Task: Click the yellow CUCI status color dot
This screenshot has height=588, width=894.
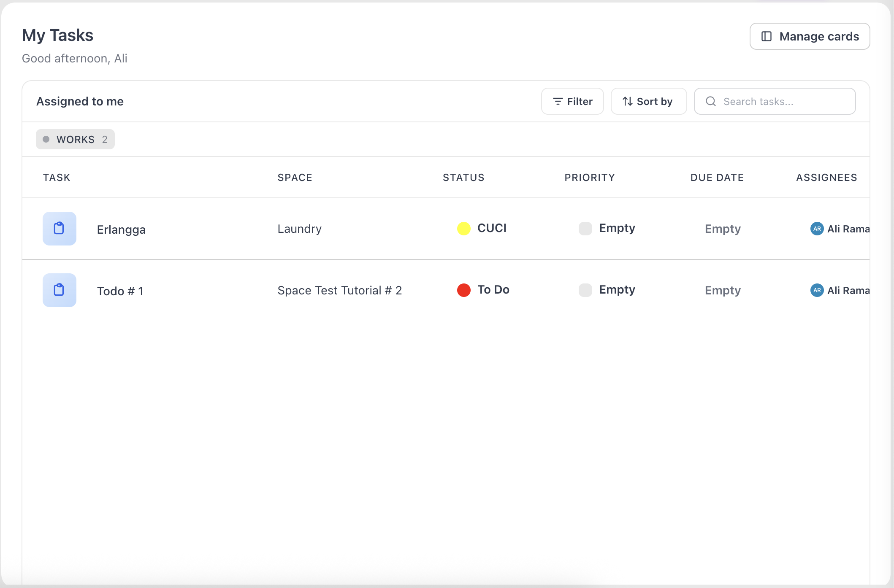Action: coord(464,228)
